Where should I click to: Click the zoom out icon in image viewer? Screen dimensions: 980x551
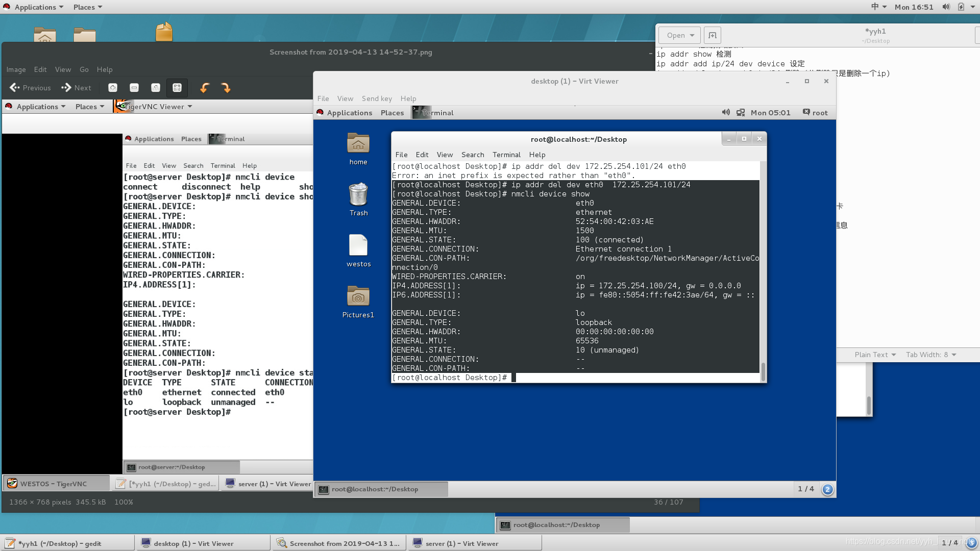coord(134,88)
